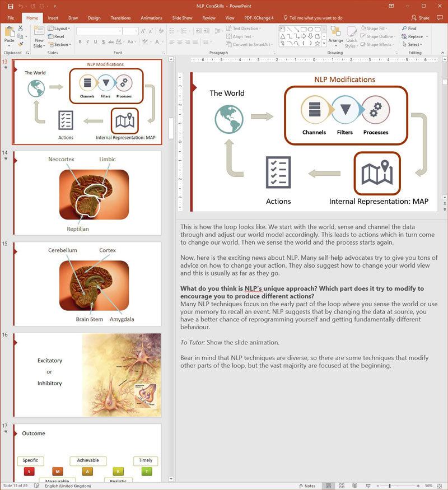Switch to the Design tab
The image size is (448, 490).
pos(94,18)
